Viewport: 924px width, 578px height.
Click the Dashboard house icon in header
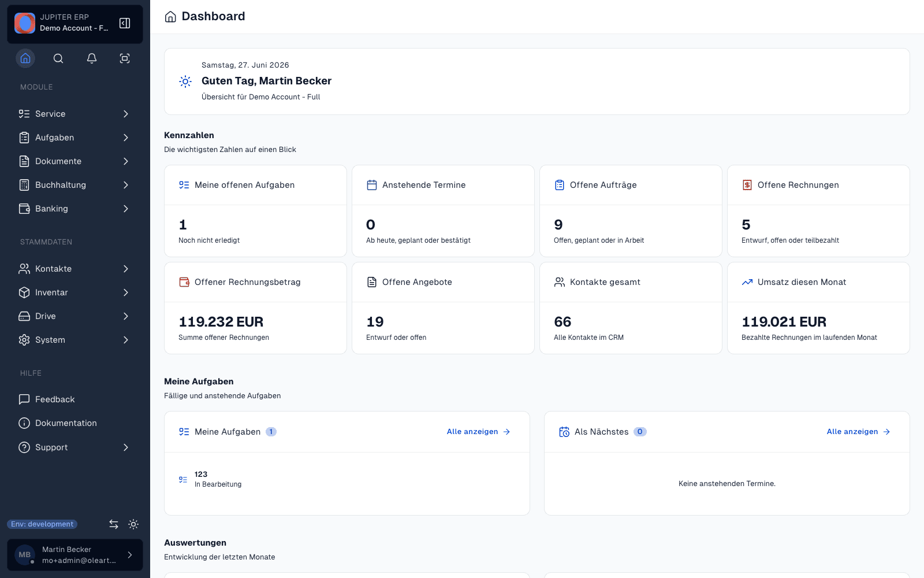point(170,17)
